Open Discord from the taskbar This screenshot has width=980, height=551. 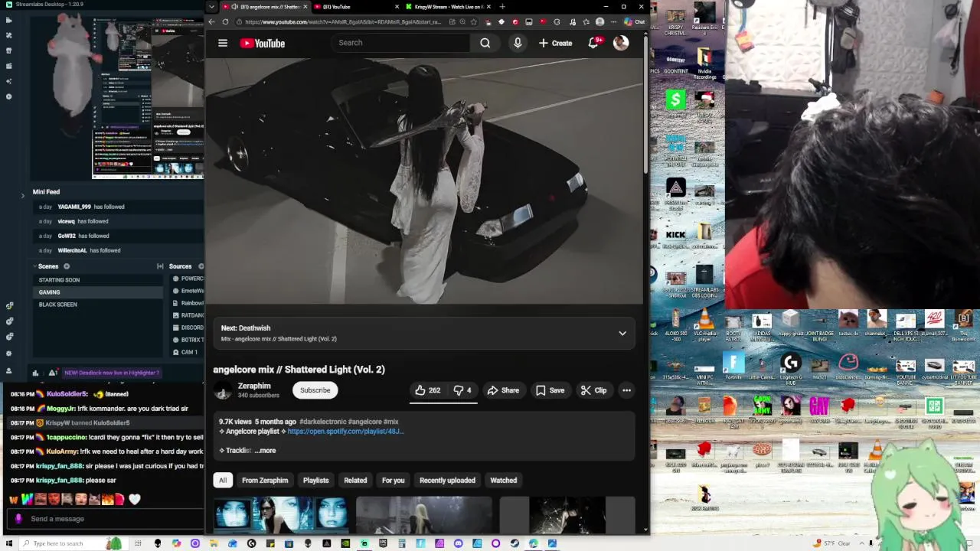point(458,543)
